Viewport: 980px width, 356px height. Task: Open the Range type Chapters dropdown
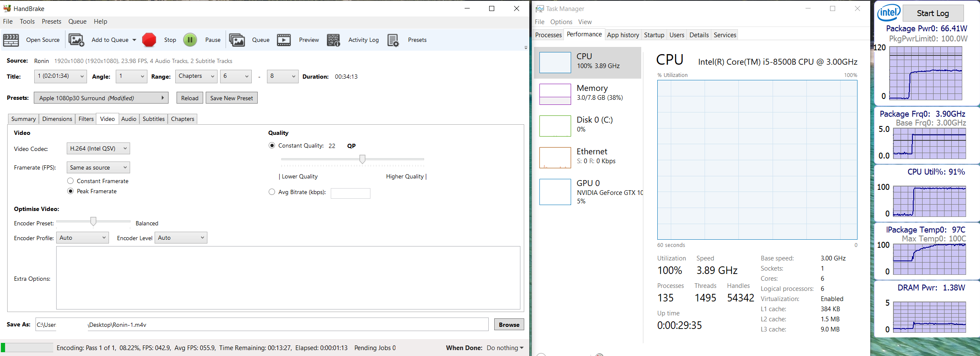pos(196,76)
